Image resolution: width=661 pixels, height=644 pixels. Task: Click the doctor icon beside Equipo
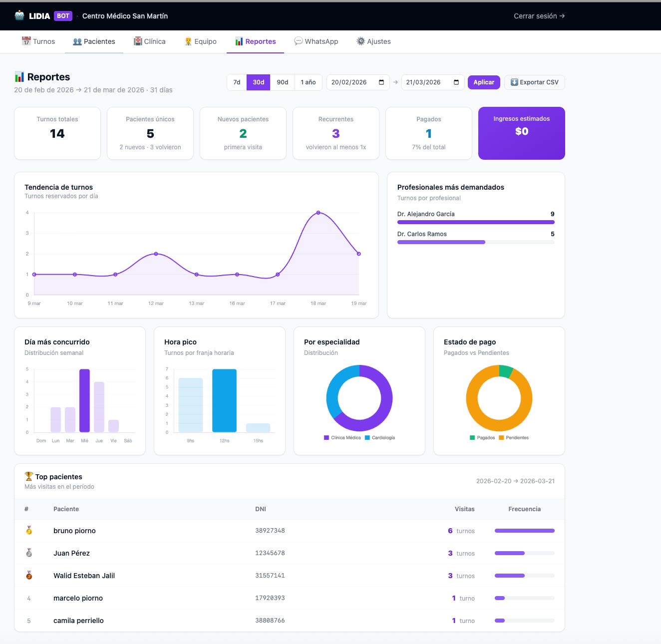coord(188,41)
